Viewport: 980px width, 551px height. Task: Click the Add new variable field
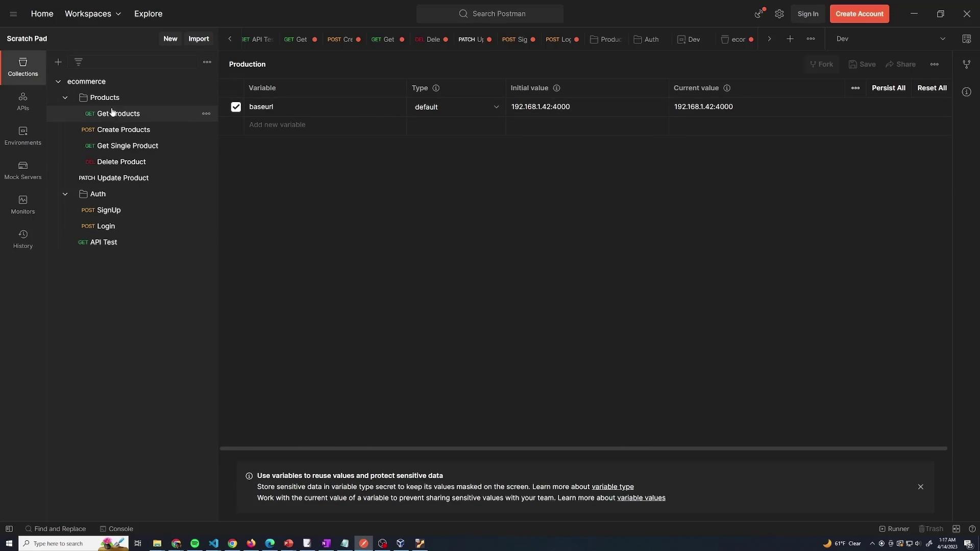pos(277,124)
